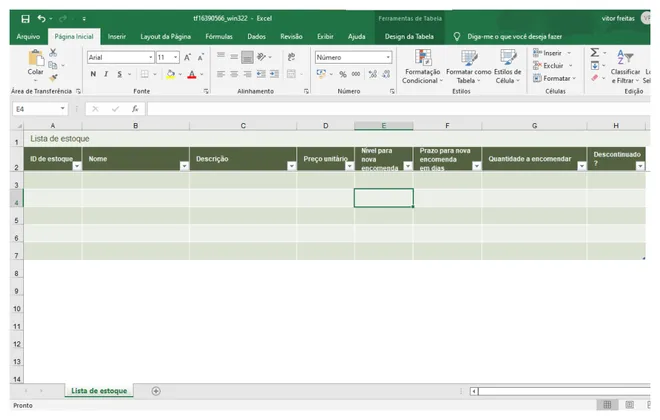660x420 pixels.
Task: Increase font size with larger A icon
Action: point(187,57)
